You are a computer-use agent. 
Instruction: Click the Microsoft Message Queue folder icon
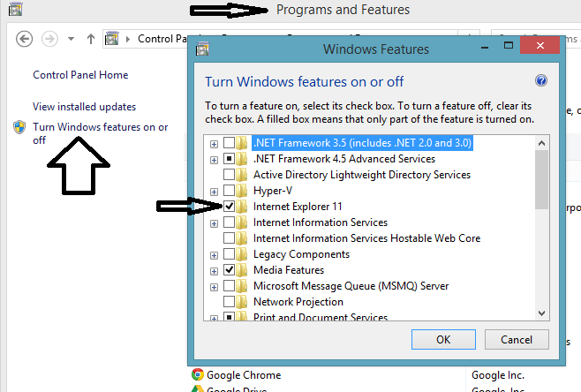click(x=242, y=286)
